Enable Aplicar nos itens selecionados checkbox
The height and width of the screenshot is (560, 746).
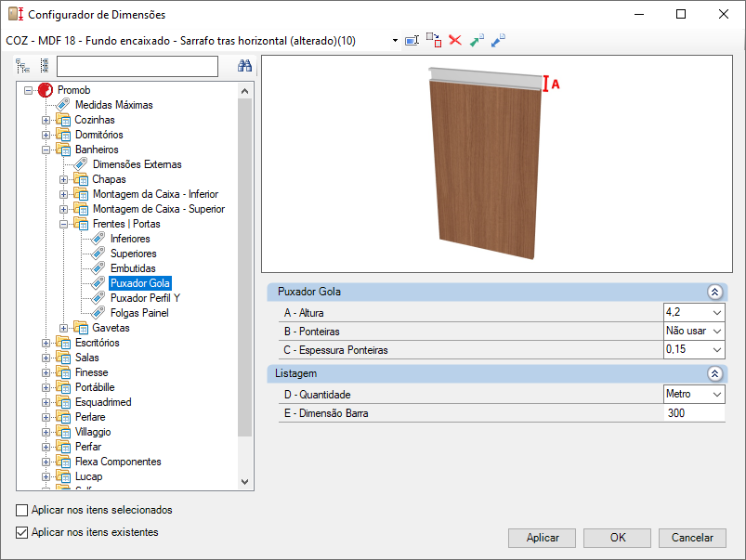pos(22,511)
